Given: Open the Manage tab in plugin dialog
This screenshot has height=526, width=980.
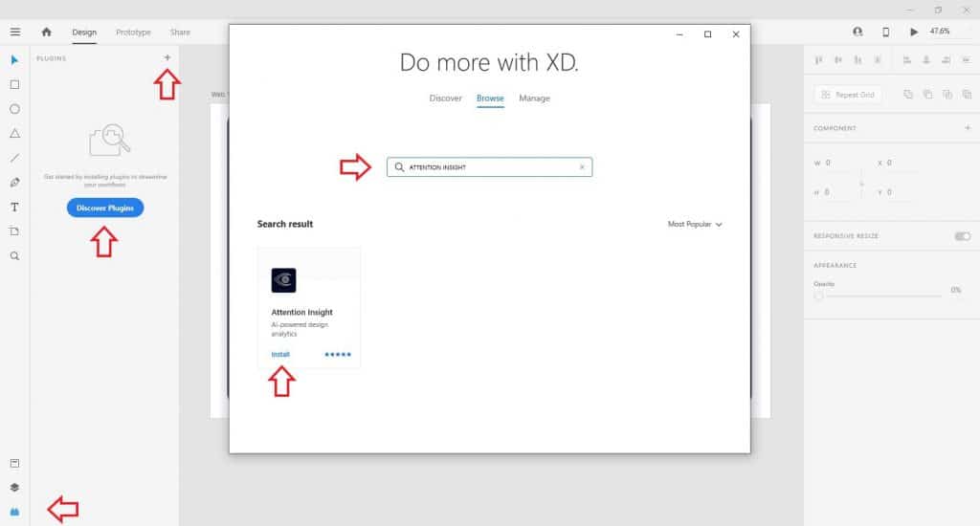Looking at the screenshot, I should pyautogui.click(x=534, y=99).
